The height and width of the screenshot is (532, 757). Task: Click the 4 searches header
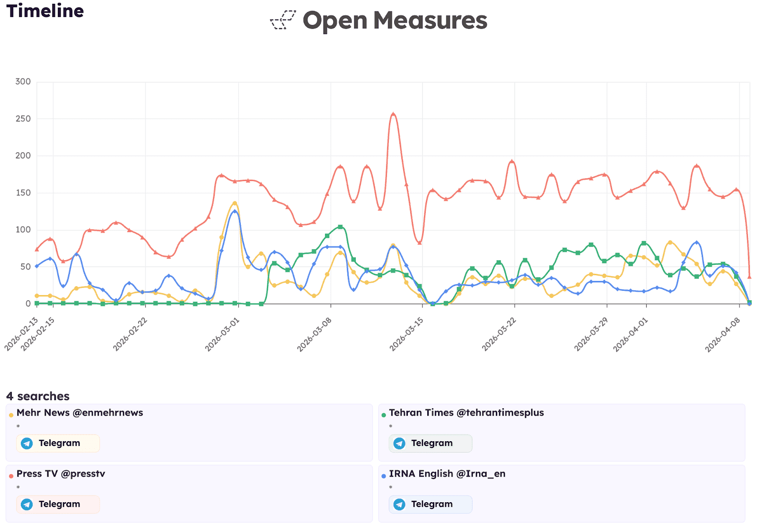pos(37,396)
